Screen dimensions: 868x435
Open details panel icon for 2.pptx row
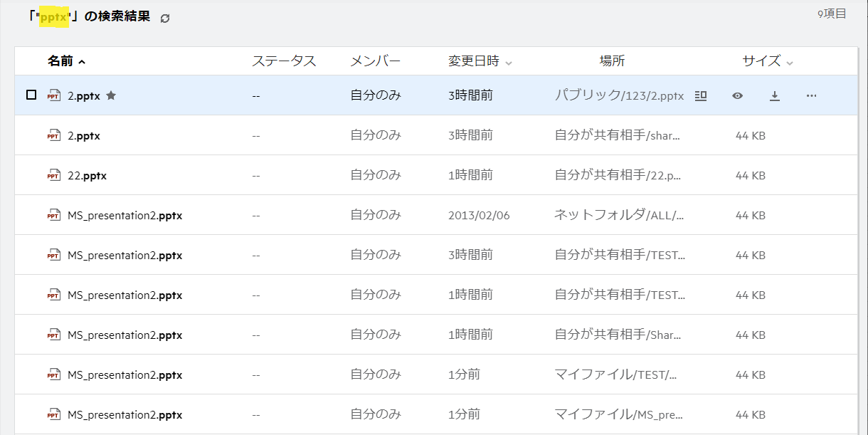(701, 95)
